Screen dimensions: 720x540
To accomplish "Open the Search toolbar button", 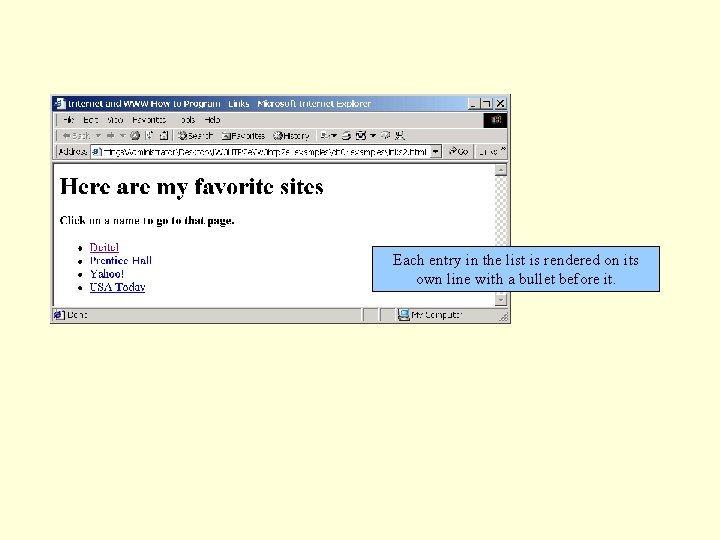I will pos(196,135).
